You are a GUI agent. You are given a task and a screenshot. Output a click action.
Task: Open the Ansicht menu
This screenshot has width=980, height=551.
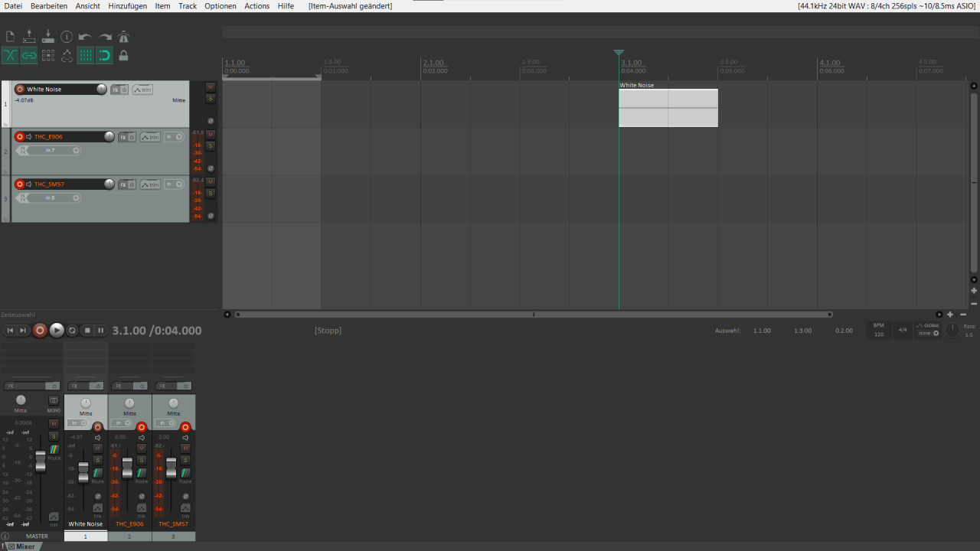(88, 5)
